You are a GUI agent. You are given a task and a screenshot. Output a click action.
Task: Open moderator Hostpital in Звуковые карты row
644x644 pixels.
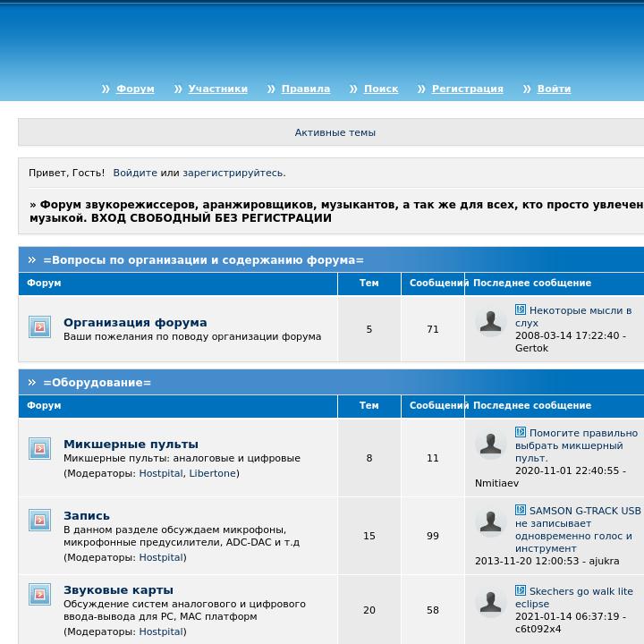[x=161, y=631]
